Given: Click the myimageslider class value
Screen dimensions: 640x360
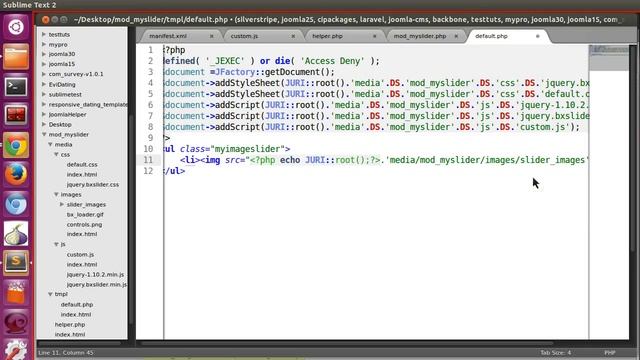Looking at the screenshot, I should pyautogui.click(x=248, y=149).
